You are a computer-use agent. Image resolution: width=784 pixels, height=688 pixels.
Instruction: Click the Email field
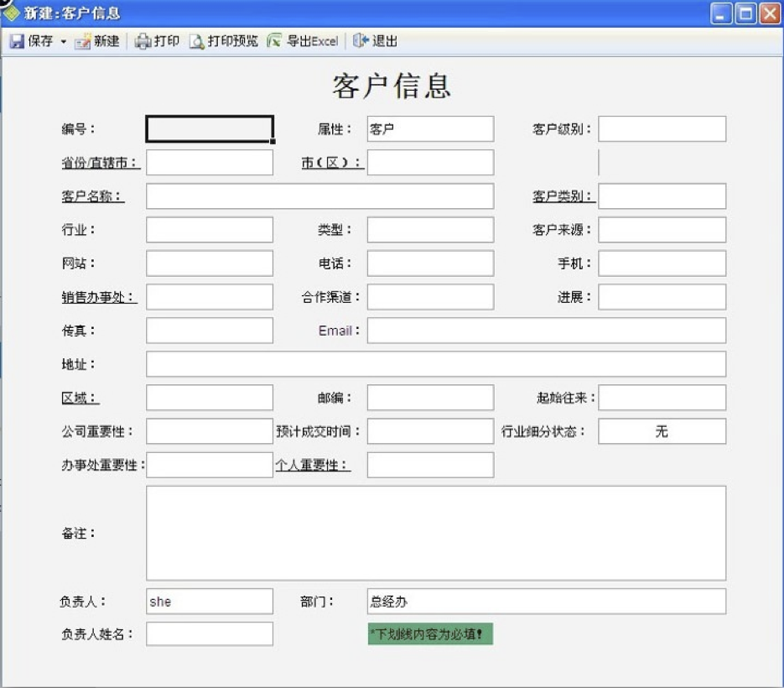pyautogui.click(x=547, y=331)
